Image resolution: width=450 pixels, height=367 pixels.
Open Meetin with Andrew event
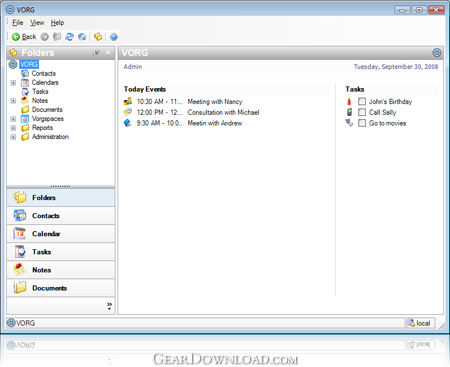coord(215,123)
